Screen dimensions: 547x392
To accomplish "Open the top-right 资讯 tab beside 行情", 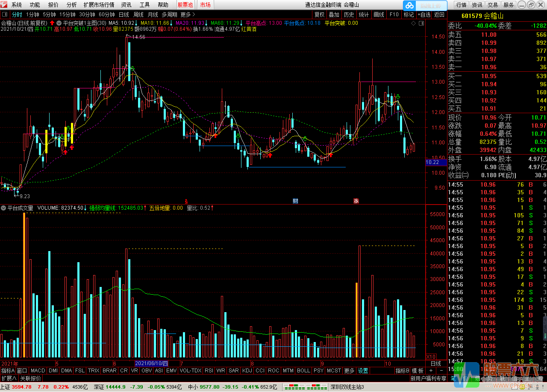I will [x=477, y=5].
